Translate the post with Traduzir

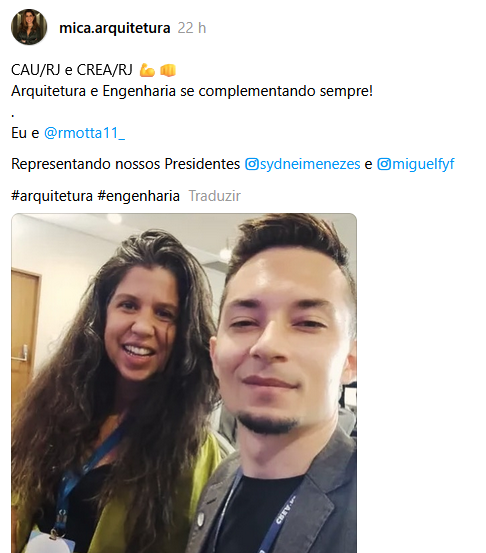[214, 196]
